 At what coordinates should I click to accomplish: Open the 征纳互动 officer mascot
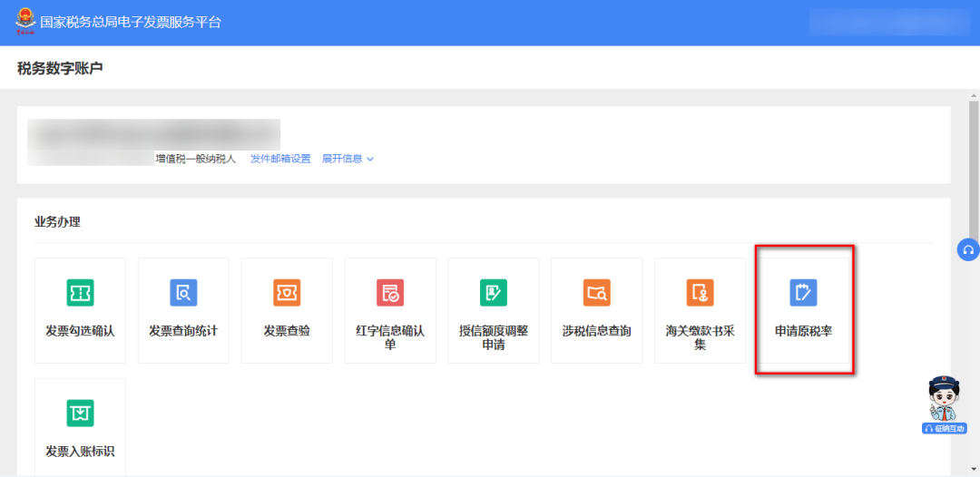944,404
